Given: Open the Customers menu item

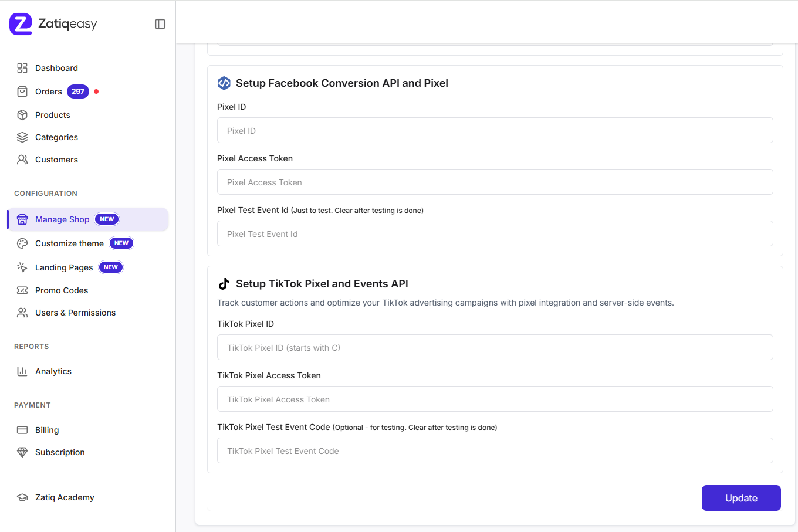Looking at the screenshot, I should pyautogui.click(x=56, y=160).
